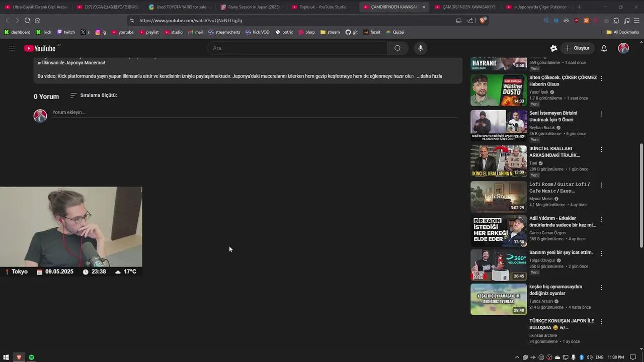Click the share icon in address bar
This screenshot has height=362, width=644.
coord(470,21)
